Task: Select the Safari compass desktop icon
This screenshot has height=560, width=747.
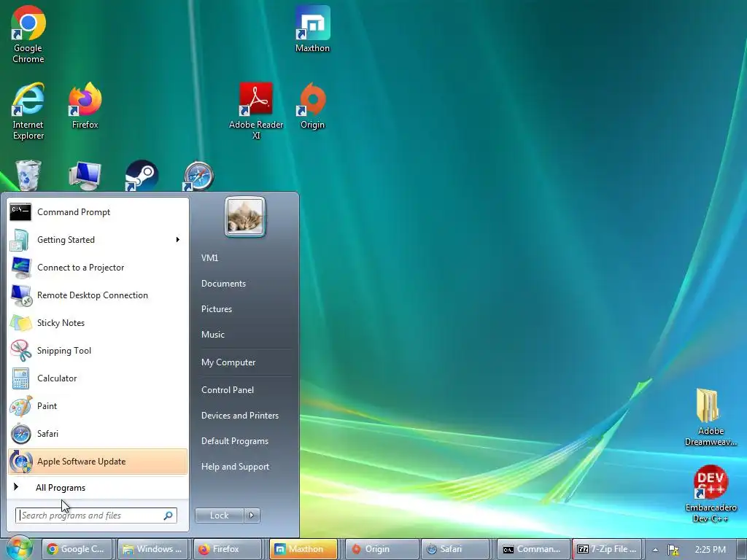Action: click(198, 175)
